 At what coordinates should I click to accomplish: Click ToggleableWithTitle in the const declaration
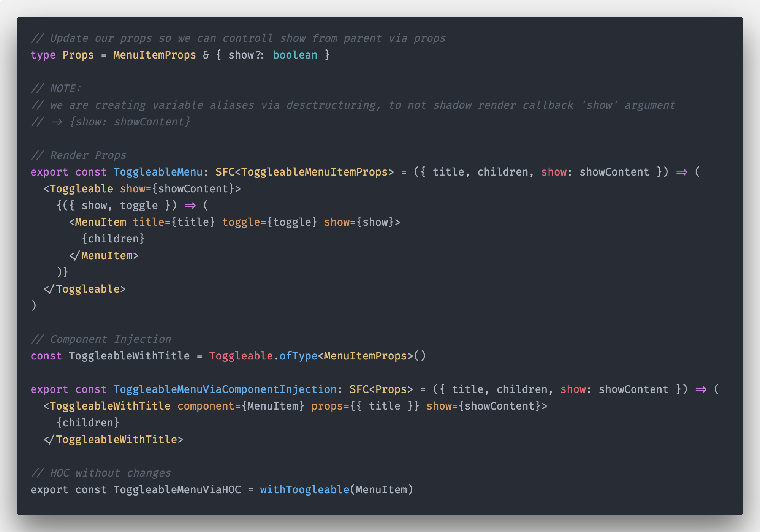[129, 356]
